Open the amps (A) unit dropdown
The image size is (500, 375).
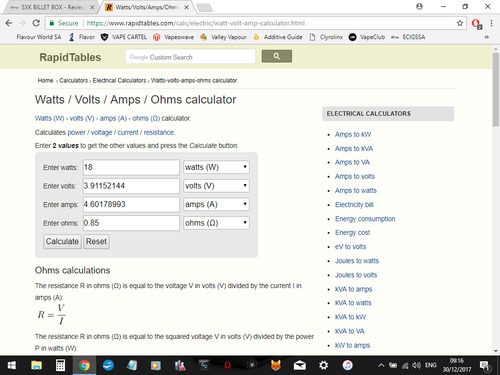coord(216,204)
